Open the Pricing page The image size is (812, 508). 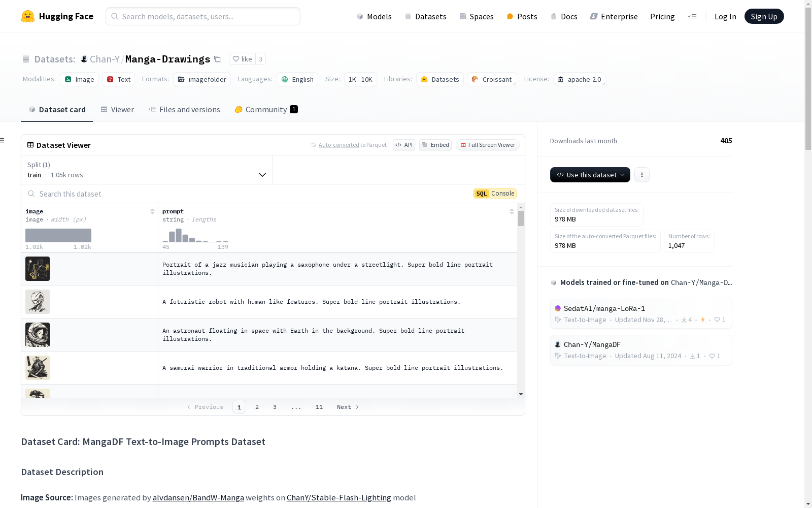coord(662,16)
